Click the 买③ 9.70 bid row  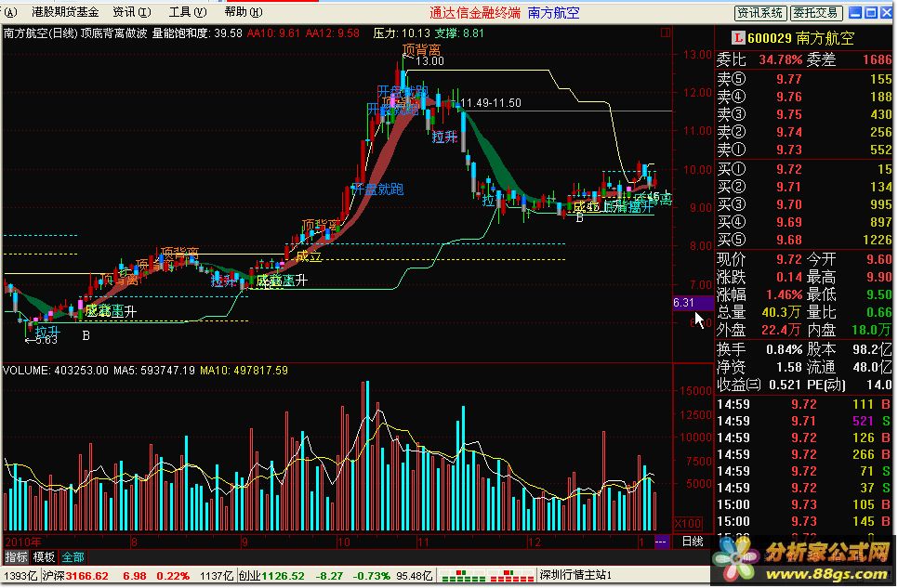[x=804, y=205]
